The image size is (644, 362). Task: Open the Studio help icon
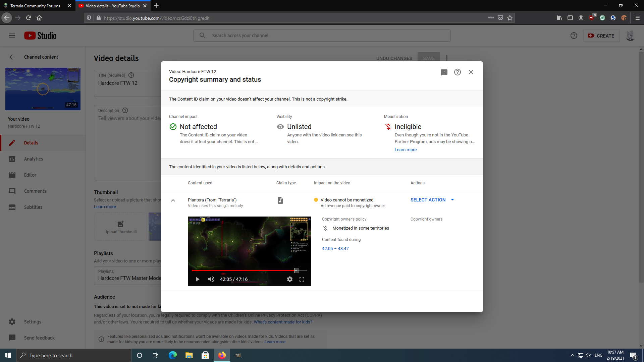(x=574, y=36)
